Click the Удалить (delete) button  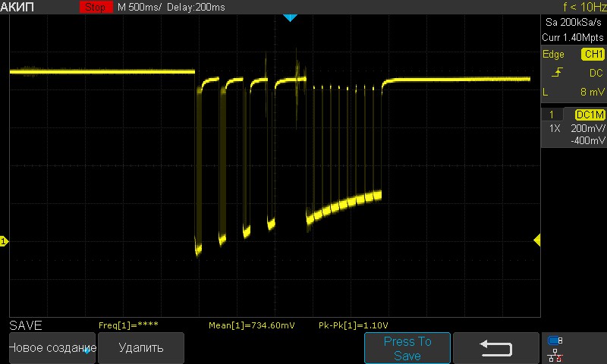141,348
